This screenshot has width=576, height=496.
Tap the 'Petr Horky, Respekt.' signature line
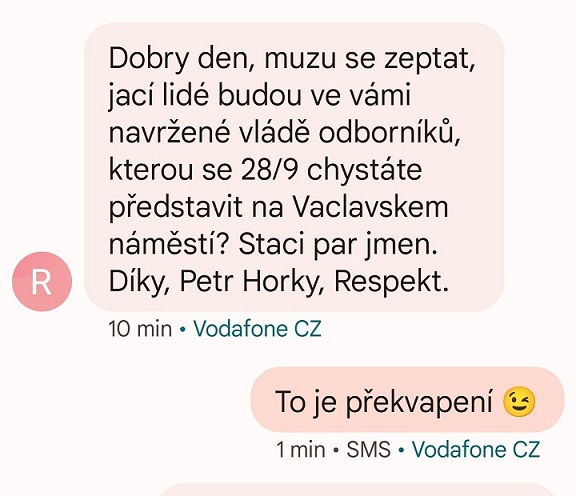click(x=314, y=282)
